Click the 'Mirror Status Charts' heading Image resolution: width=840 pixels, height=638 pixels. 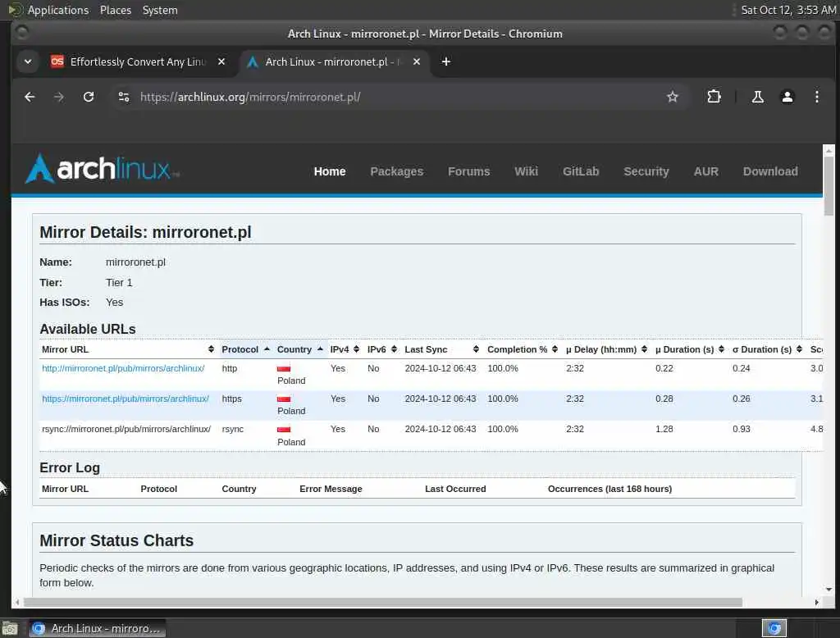[116, 540]
